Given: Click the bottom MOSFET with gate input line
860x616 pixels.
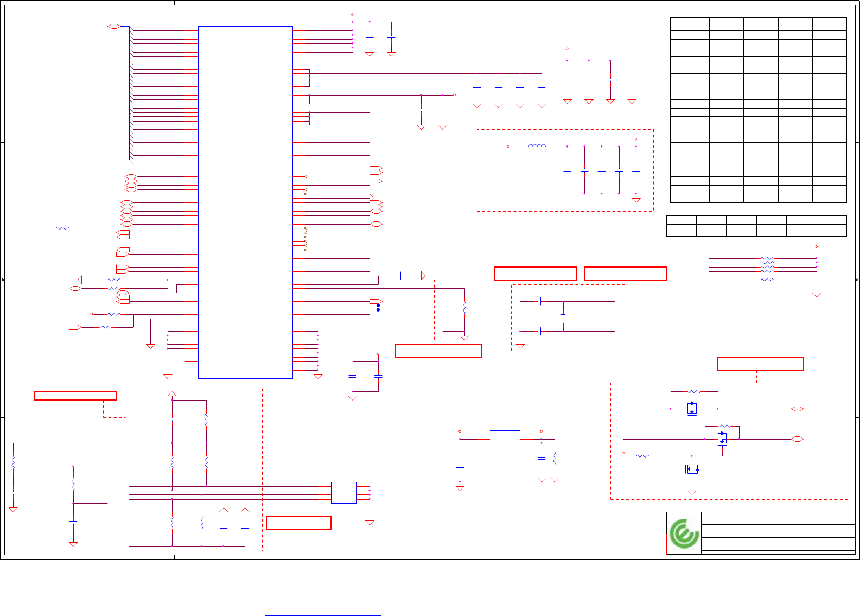Looking at the screenshot, I should pyautogui.click(x=692, y=469).
